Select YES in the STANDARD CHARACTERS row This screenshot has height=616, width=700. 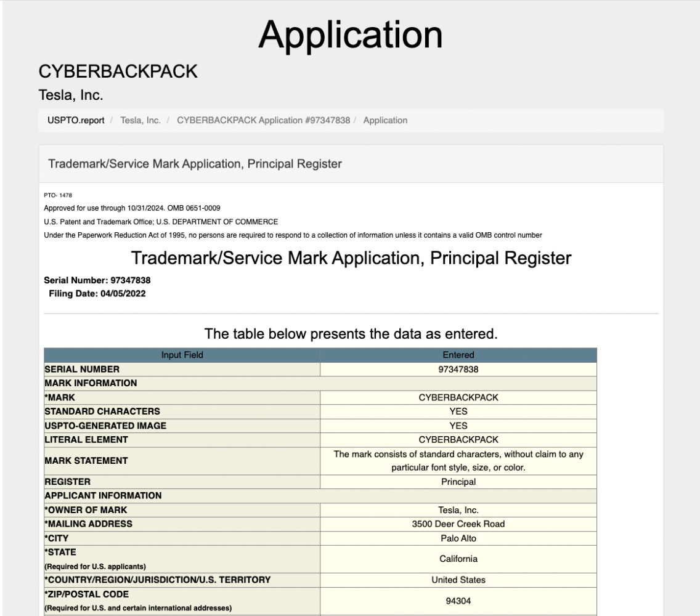[x=458, y=411]
